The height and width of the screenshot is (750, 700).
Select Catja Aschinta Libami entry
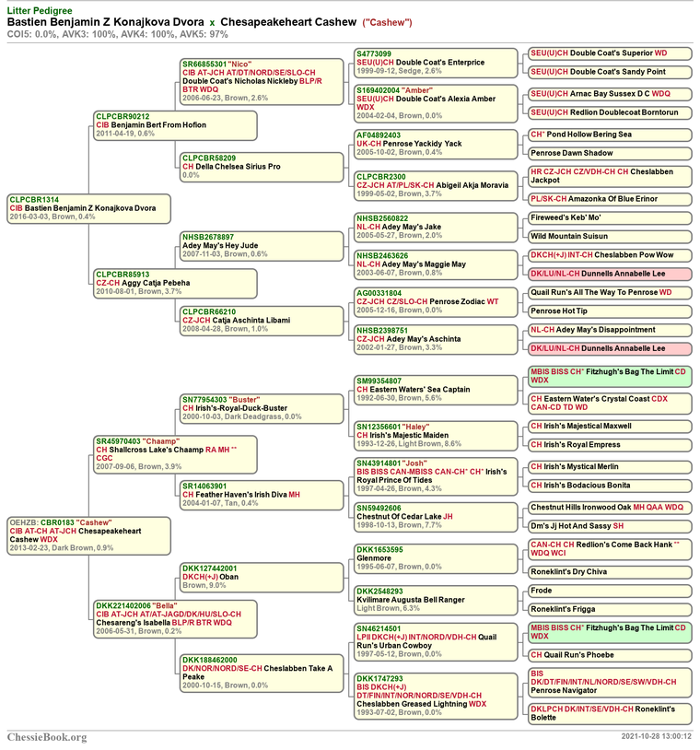(x=262, y=321)
